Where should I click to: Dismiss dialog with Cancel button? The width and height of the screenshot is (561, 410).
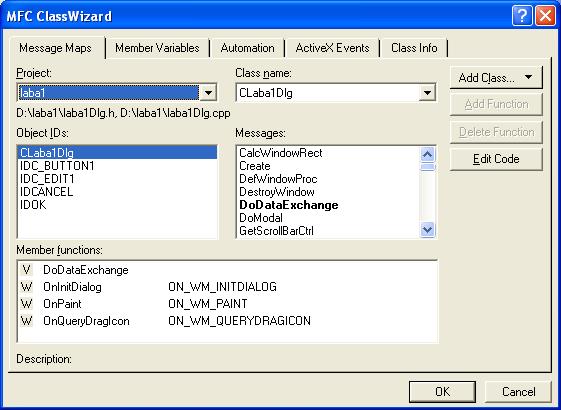click(518, 391)
